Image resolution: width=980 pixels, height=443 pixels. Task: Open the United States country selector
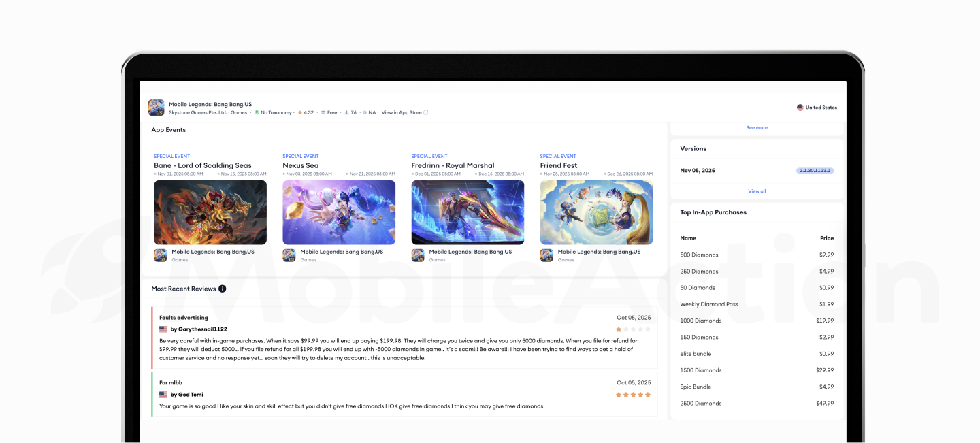pos(817,108)
